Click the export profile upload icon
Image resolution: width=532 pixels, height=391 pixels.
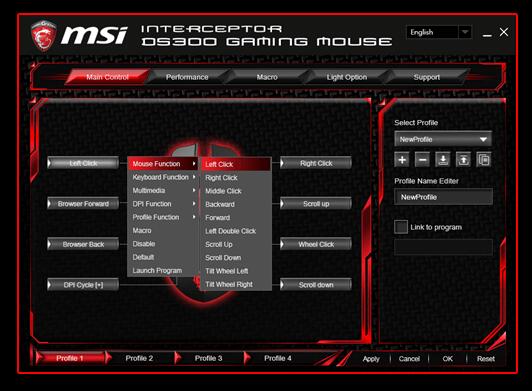[463, 160]
